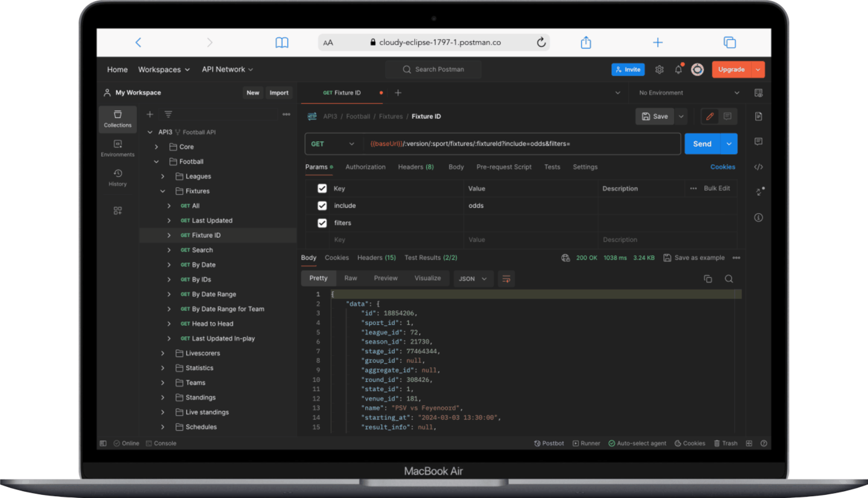Open the Tests tab

(552, 167)
